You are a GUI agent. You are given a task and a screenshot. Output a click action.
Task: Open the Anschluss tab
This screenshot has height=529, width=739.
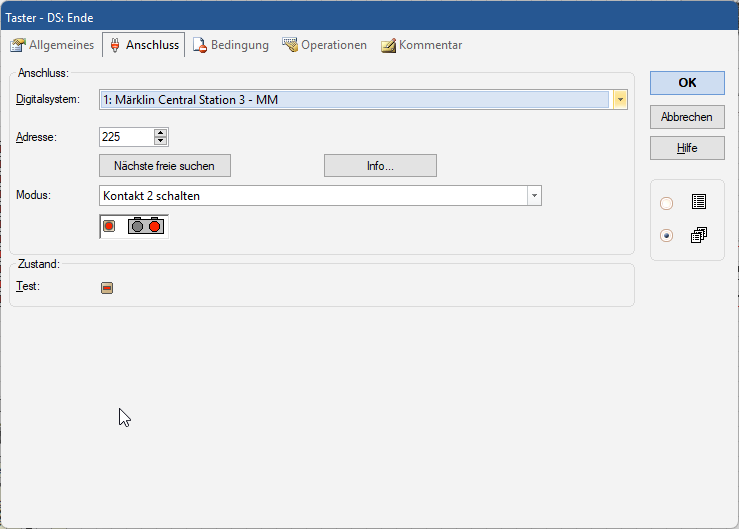coord(143,45)
